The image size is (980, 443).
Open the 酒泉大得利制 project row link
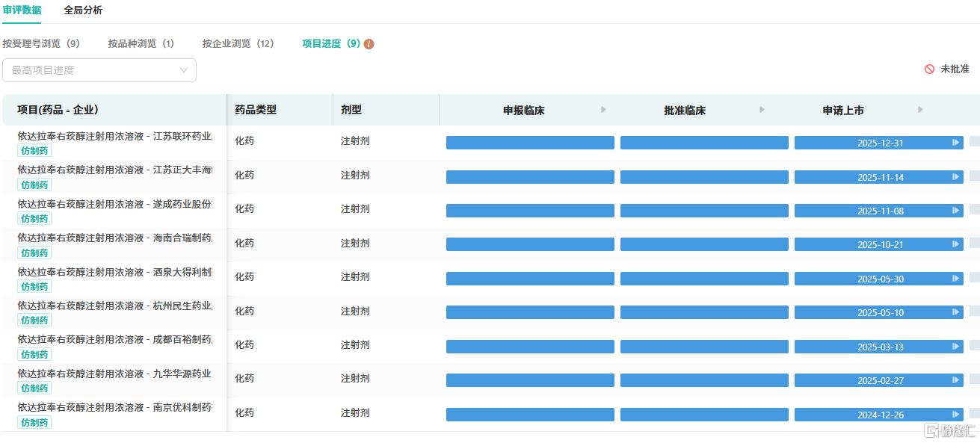point(115,272)
